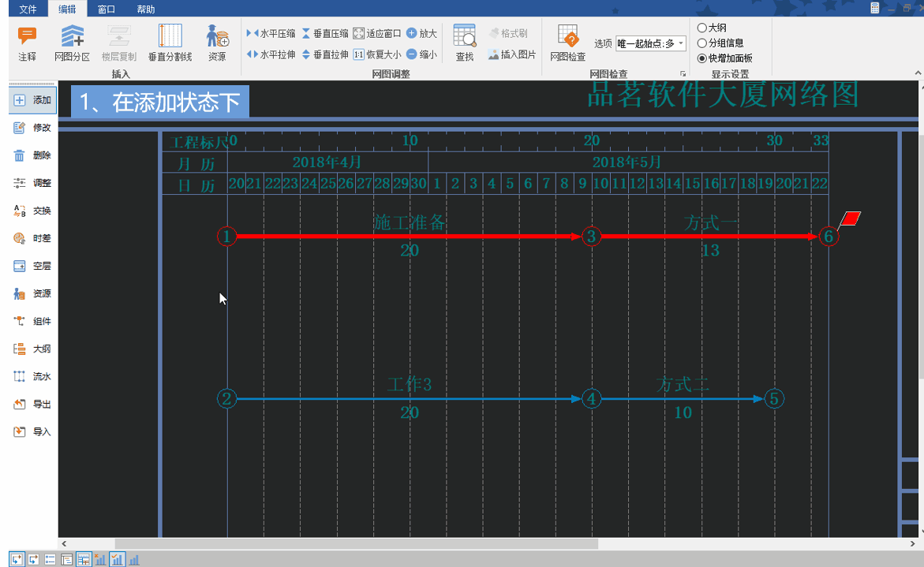Insert a 垂直分割线 (vertical split line)
Screen dimensions: 924x567
170,43
